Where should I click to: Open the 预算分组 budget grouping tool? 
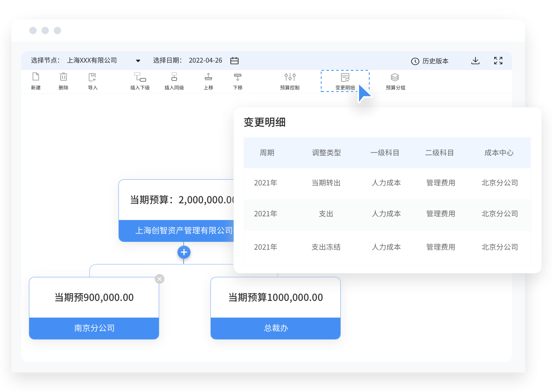395,77
